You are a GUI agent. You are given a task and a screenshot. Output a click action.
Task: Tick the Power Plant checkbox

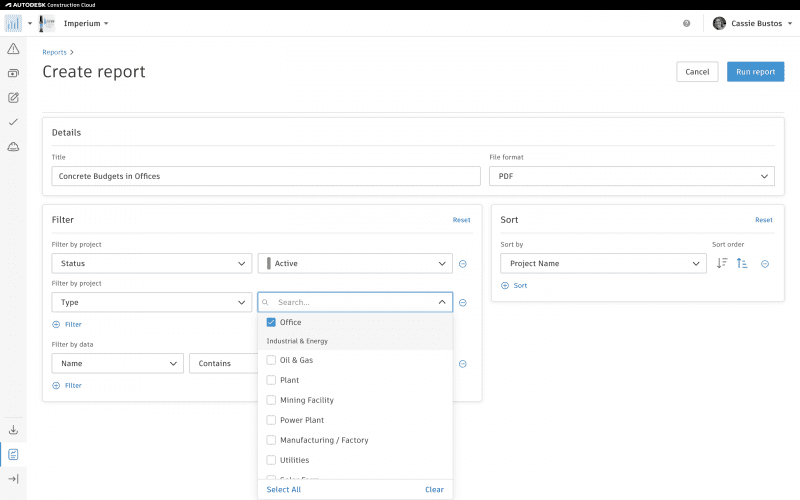tap(271, 420)
